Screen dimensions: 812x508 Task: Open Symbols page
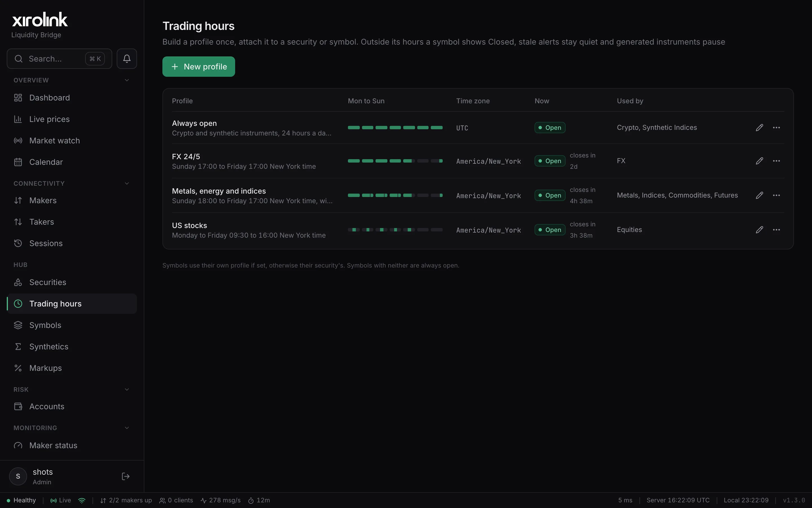coord(72,325)
